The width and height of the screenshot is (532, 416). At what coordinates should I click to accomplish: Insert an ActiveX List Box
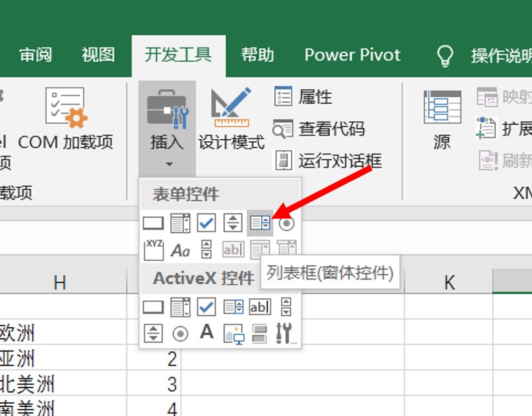click(233, 307)
